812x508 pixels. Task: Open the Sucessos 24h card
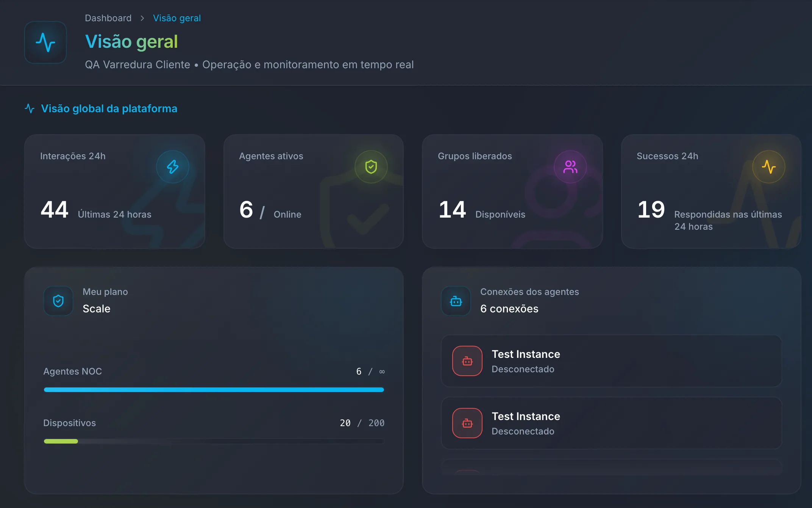(711, 191)
